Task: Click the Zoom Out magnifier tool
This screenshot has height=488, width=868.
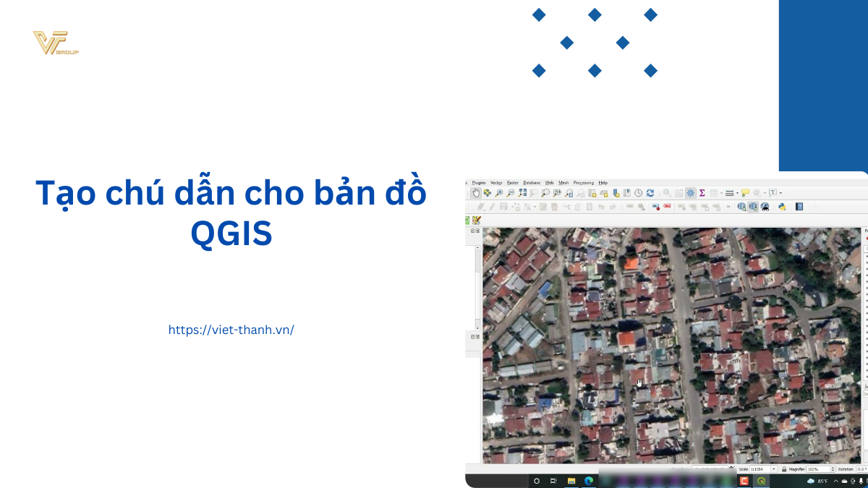Action: 511,193
